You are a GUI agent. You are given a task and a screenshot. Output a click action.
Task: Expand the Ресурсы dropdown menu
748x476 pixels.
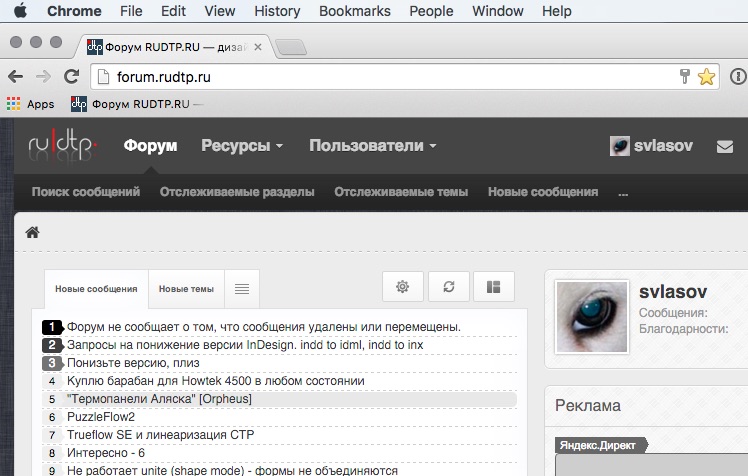242,145
